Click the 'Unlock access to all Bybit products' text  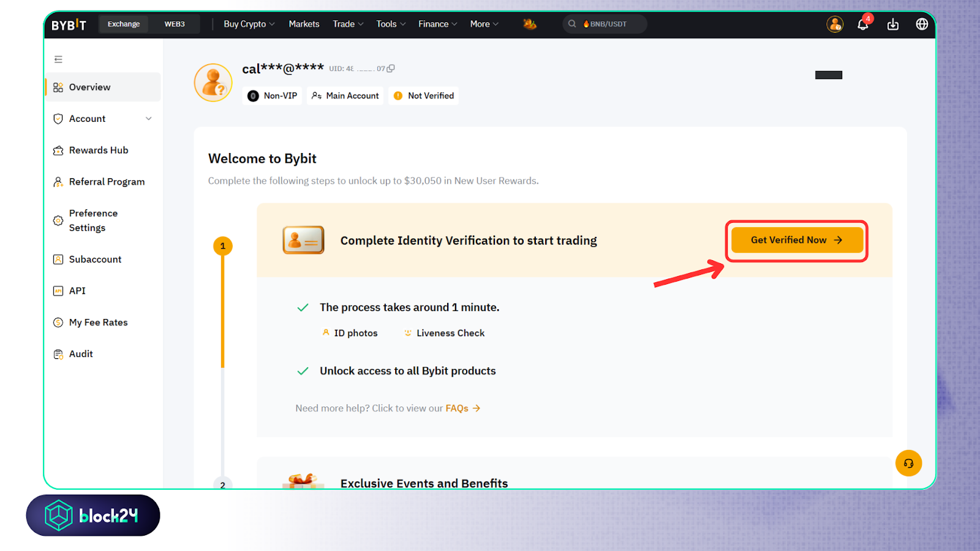tap(407, 371)
